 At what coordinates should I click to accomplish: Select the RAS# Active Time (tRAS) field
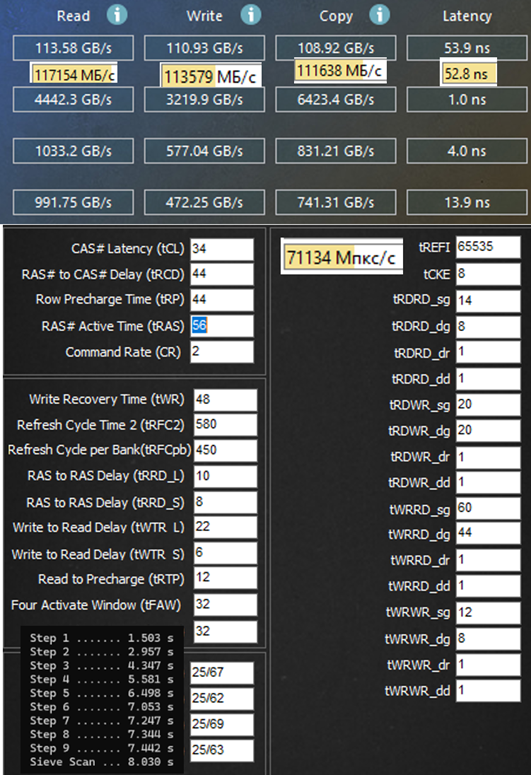[x=222, y=326]
